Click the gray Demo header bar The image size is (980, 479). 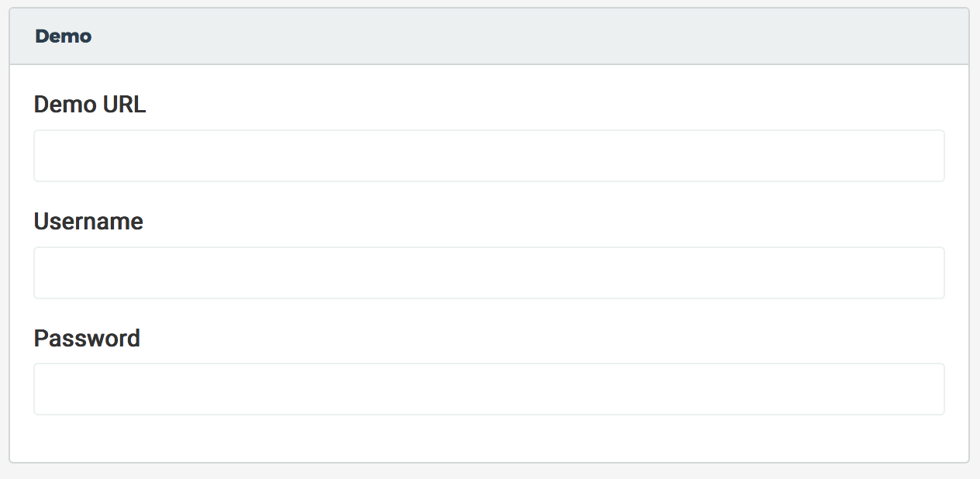click(489, 36)
